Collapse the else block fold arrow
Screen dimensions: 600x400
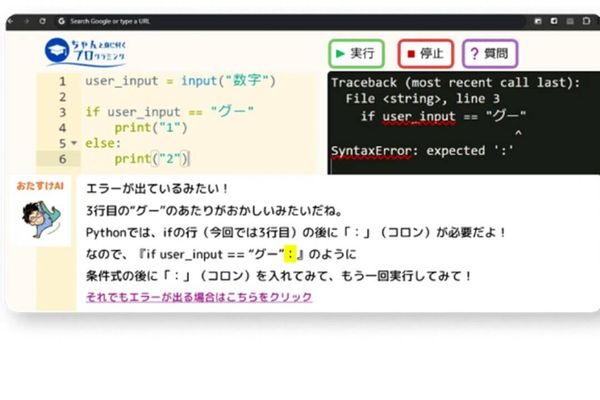(74, 143)
